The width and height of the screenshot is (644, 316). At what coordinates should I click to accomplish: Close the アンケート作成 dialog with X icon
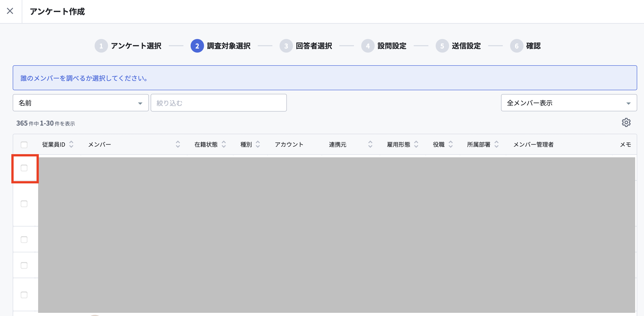(x=10, y=11)
